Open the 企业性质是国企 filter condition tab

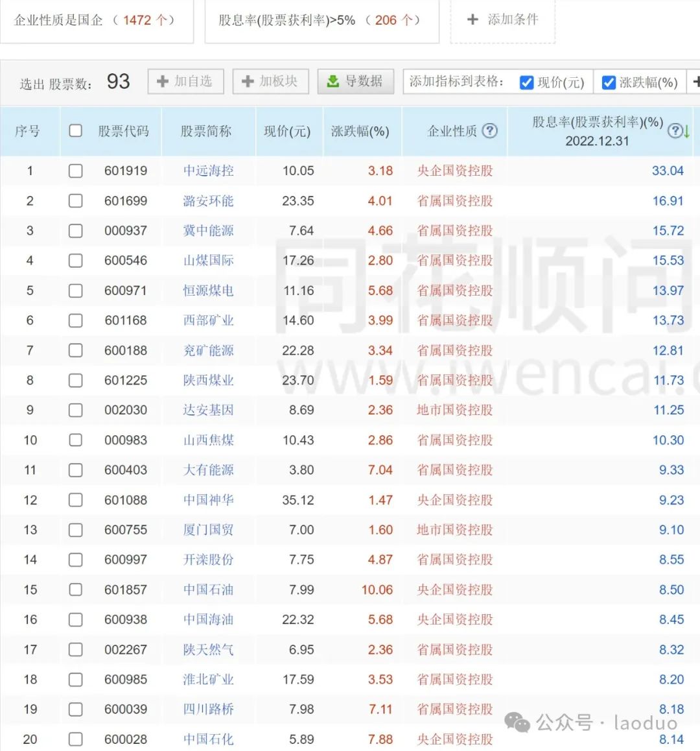click(x=95, y=20)
